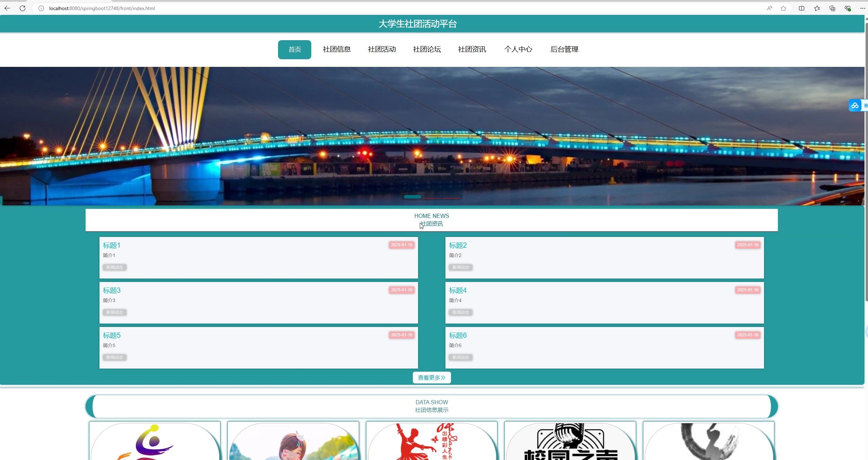
Task: Select the third carousel indicator
Action: (x=451, y=198)
